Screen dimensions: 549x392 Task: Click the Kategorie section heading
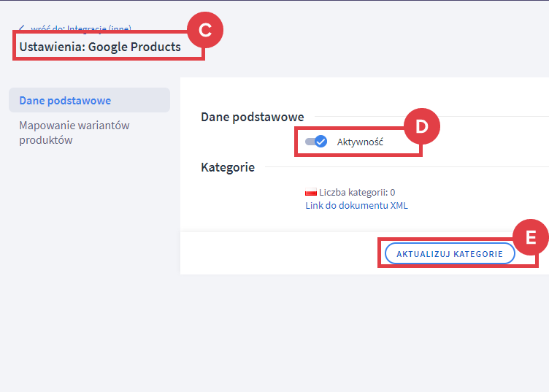click(228, 167)
